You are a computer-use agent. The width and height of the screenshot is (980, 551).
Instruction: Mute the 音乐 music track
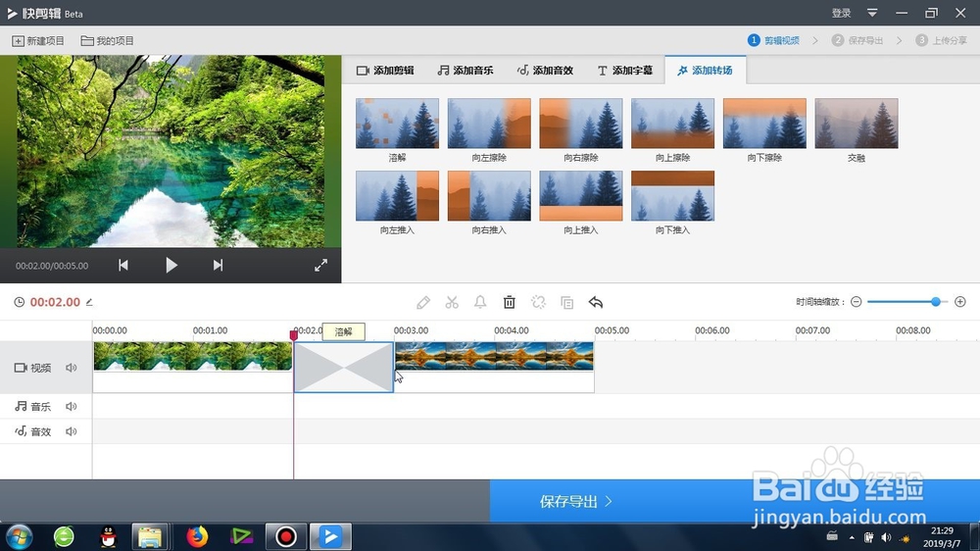pos(72,407)
